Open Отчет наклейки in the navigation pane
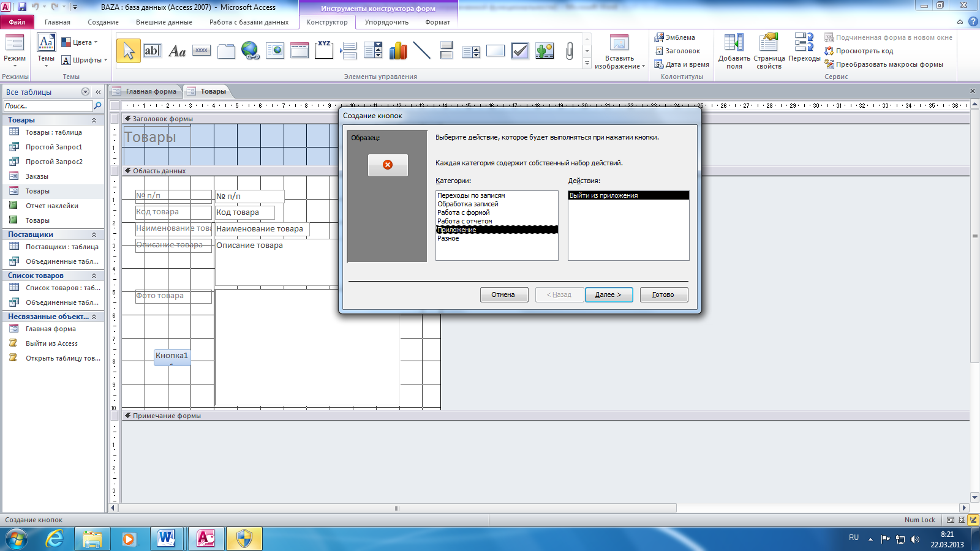This screenshot has width=980, height=551. pos(52,206)
